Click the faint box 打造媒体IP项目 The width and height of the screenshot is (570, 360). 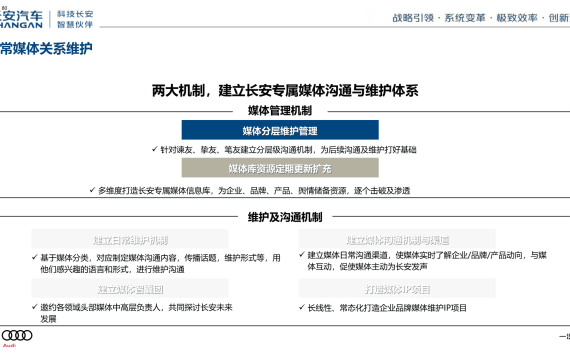[x=397, y=288]
